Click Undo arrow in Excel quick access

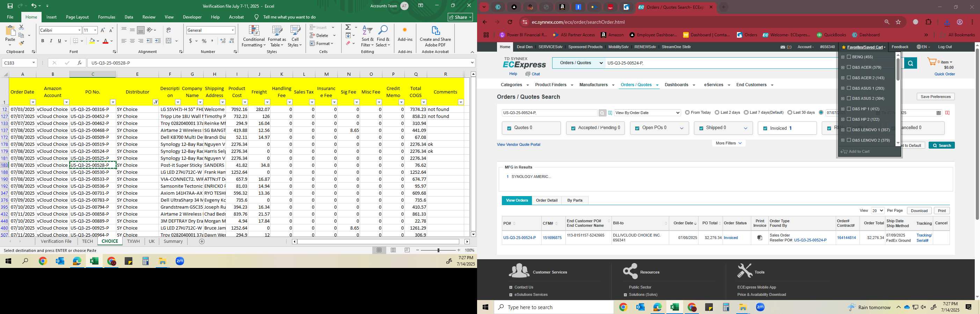coord(34,6)
